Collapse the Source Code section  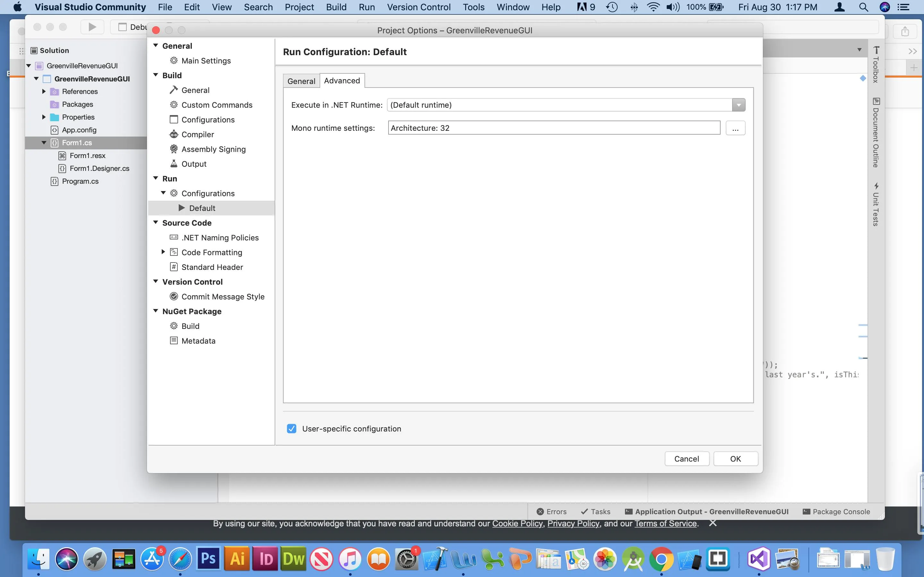pos(156,222)
